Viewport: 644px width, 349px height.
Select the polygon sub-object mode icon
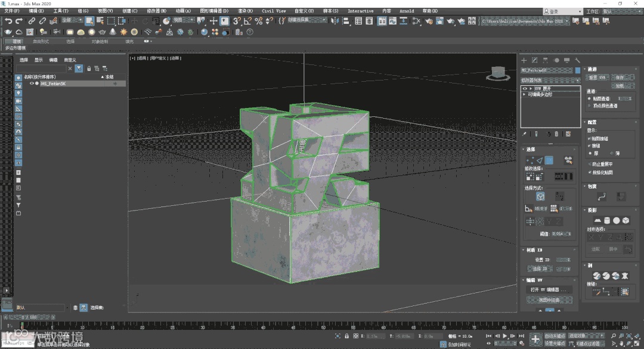click(549, 160)
